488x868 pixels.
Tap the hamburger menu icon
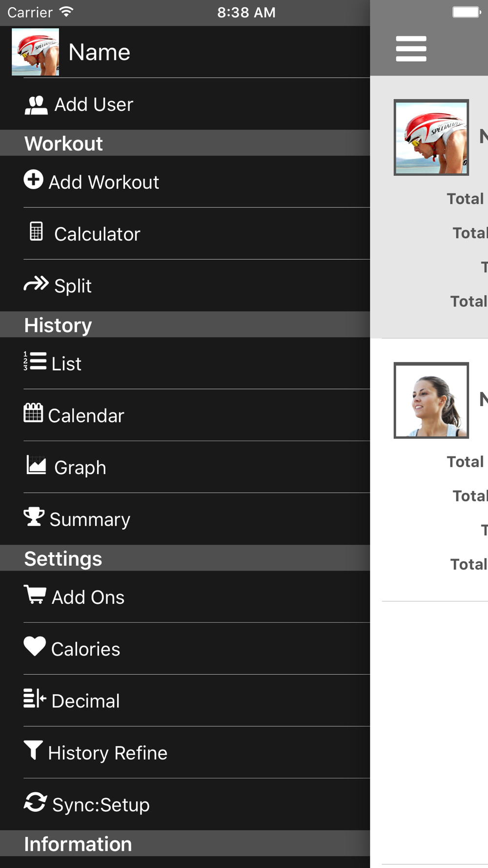coord(411,49)
